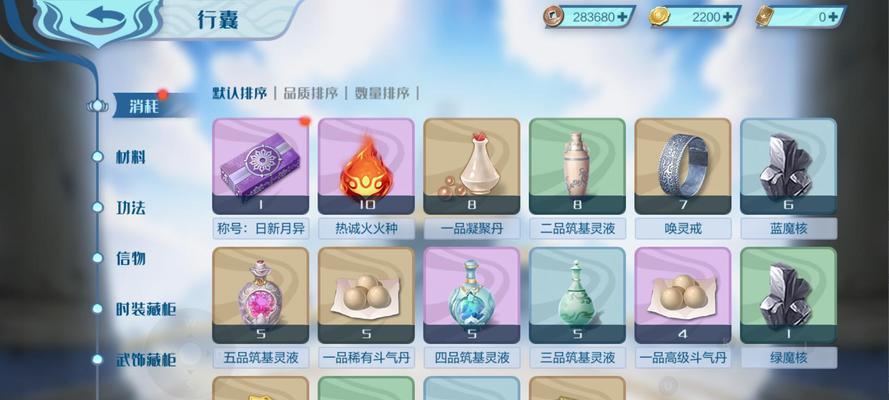This screenshot has height=400, width=889.
Task: Go back using the arrow button
Action: click(98, 20)
